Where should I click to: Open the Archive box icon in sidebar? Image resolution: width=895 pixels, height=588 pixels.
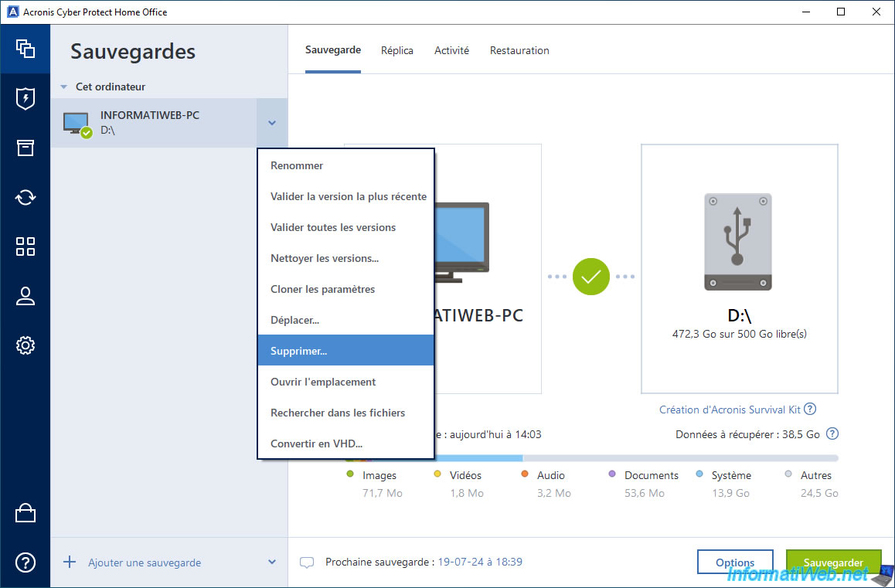25,148
